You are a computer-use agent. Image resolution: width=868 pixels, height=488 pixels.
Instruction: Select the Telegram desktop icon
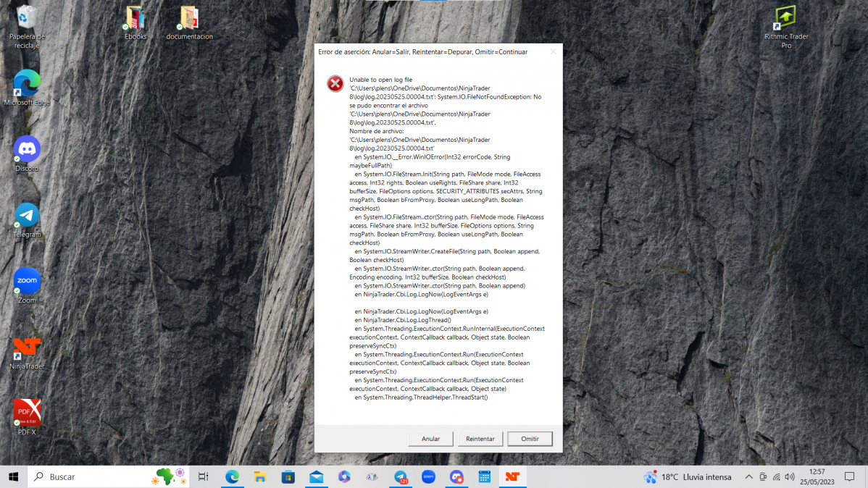point(27,219)
